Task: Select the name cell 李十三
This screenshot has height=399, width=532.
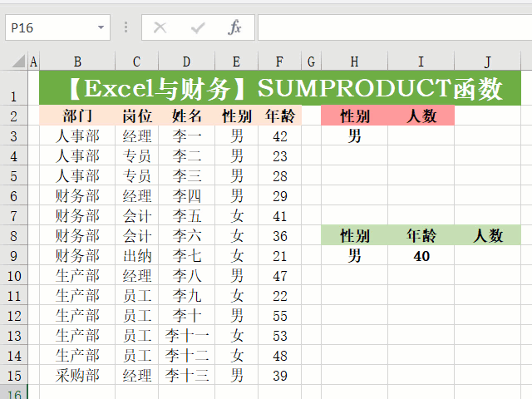Action: (186, 375)
